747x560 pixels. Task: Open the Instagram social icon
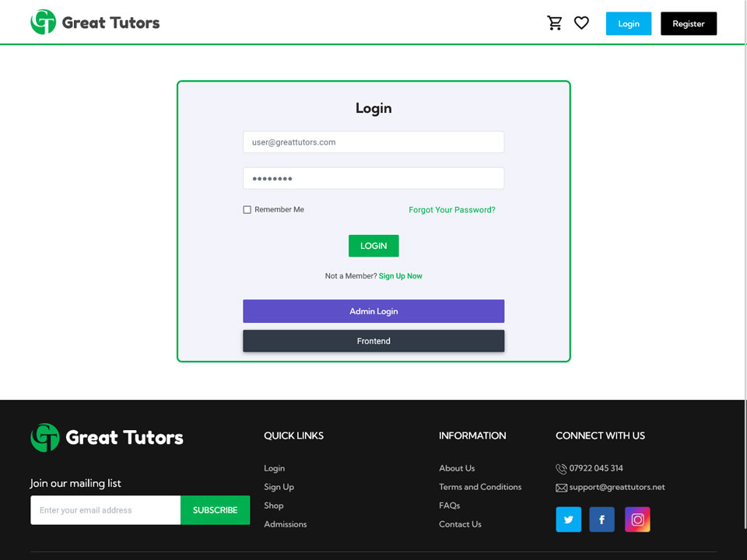click(x=637, y=520)
